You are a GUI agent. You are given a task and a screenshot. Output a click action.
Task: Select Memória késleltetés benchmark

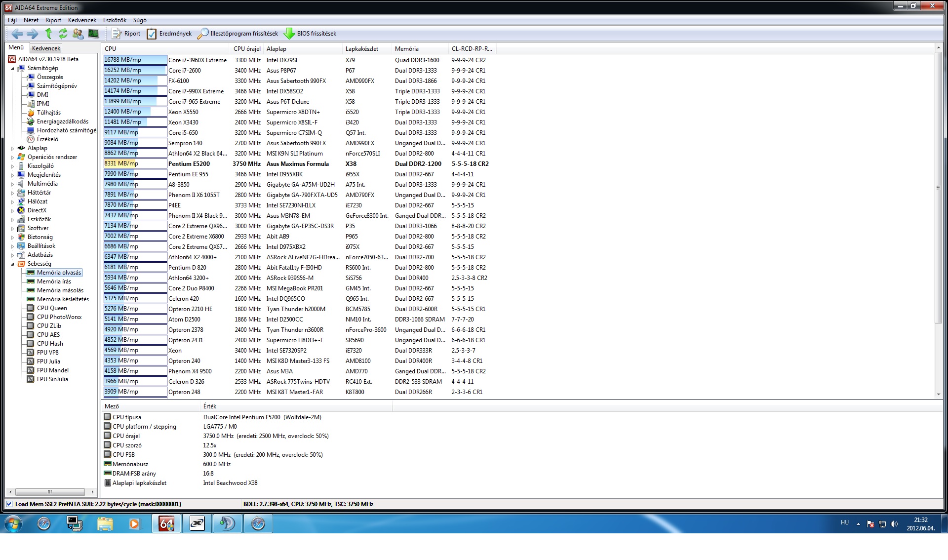click(63, 299)
